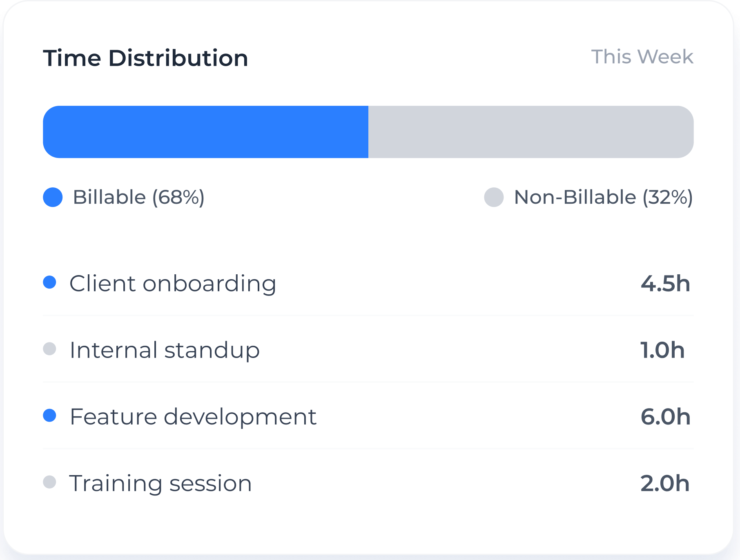740x560 pixels.
Task: Select the Internal standup entry
Action: pos(165,350)
